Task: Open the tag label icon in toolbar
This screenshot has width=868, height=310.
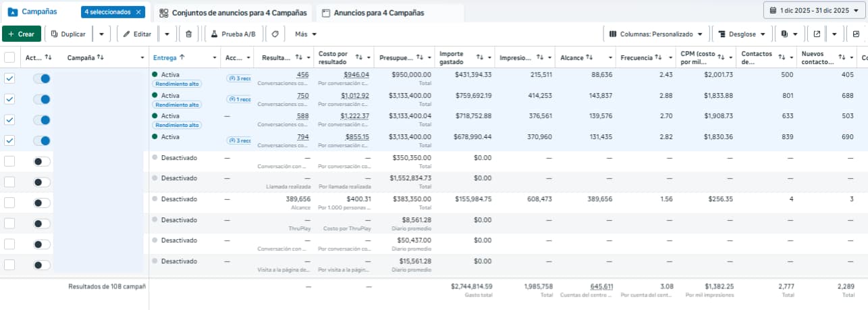Action: (275, 34)
